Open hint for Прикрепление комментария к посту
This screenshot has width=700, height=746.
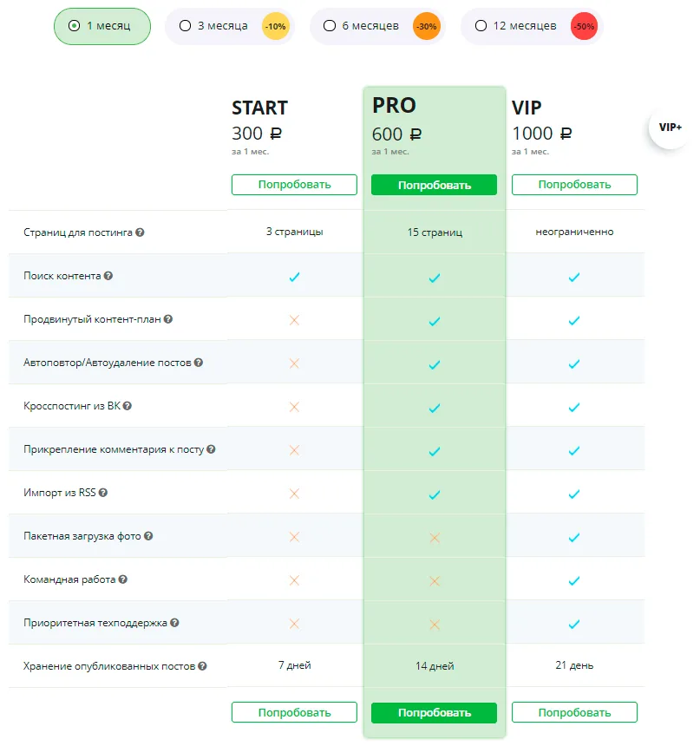pyautogui.click(x=211, y=449)
